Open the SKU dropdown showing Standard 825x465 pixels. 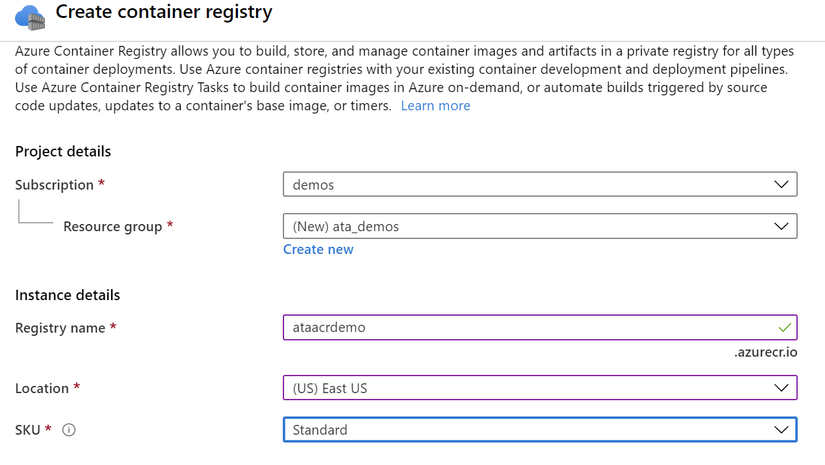tap(540, 430)
